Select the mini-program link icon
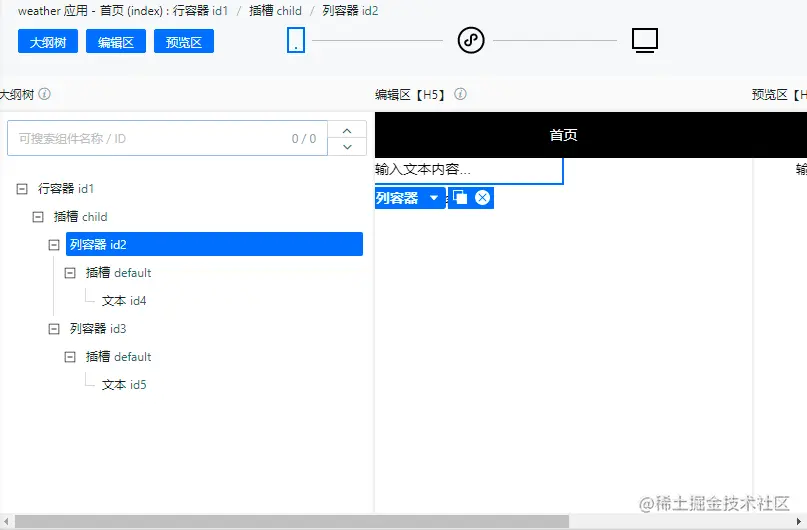This screenshot has width=807, height=530. tap(471, 40)
